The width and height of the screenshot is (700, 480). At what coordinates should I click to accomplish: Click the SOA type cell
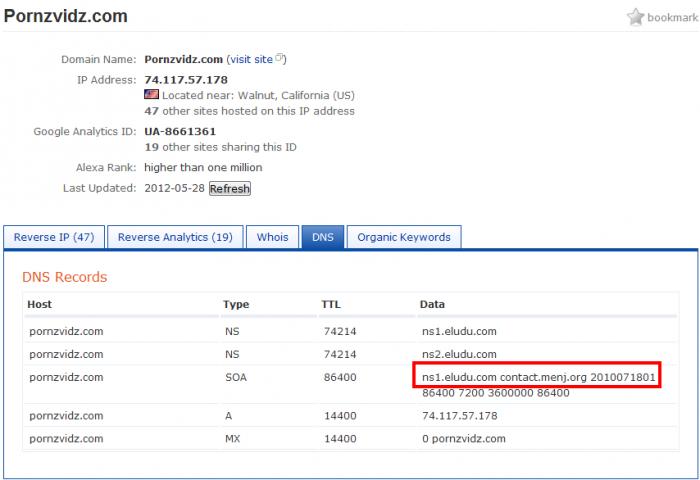click(236, 378)
